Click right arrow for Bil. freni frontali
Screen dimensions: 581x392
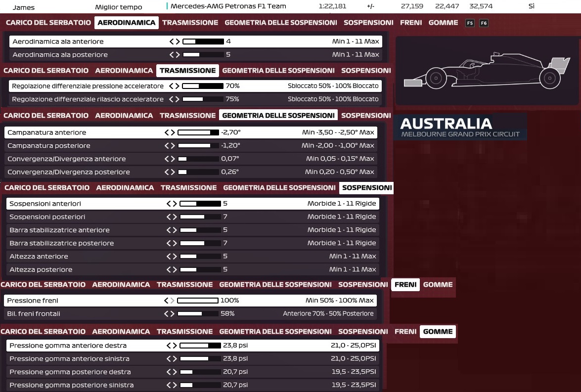point(172,314)
